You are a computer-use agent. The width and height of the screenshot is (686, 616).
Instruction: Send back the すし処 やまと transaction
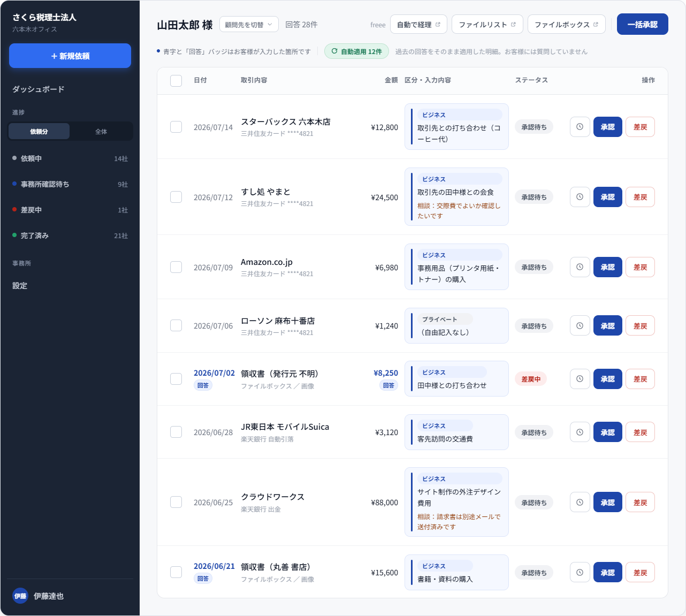(640, 197)
